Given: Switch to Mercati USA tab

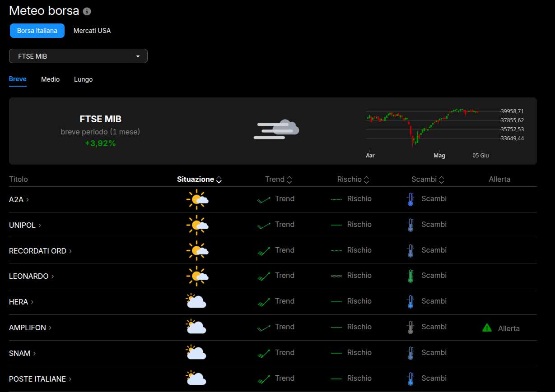Looking at the screenshot, I should (92, 31).
